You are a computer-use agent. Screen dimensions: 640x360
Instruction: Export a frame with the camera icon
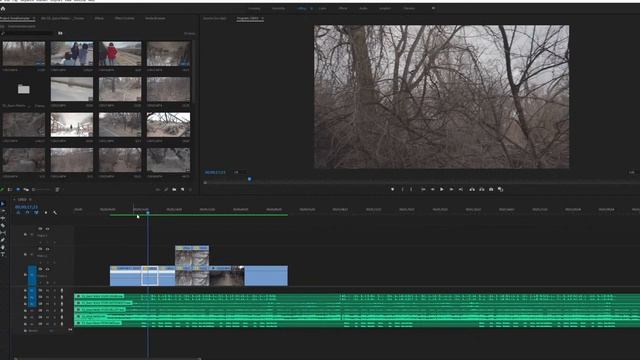491,189
